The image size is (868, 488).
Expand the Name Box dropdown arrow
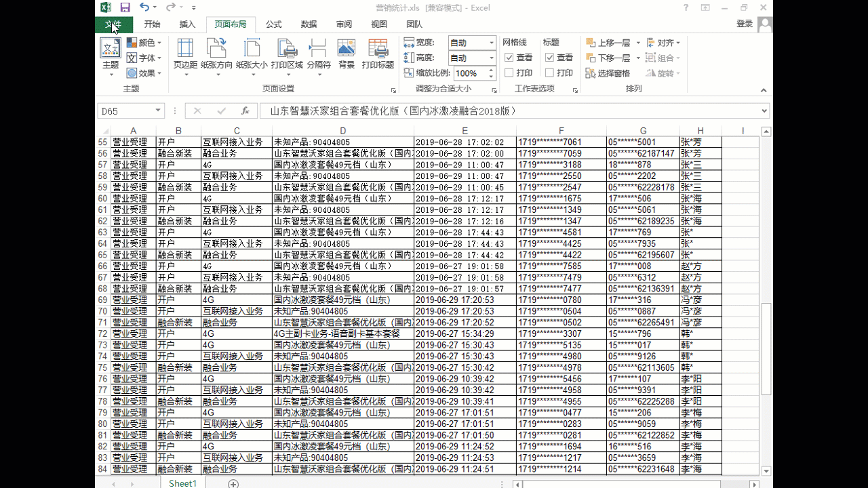[x=159, y=111]
